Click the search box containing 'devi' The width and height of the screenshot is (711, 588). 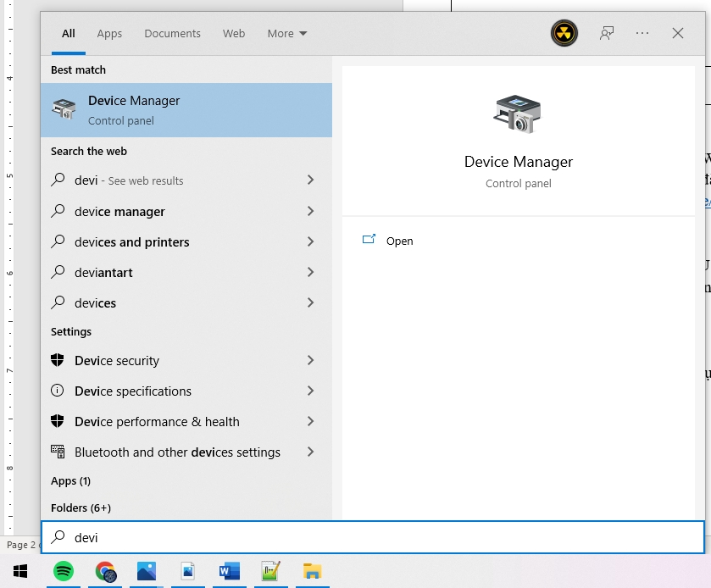[373, 537]
